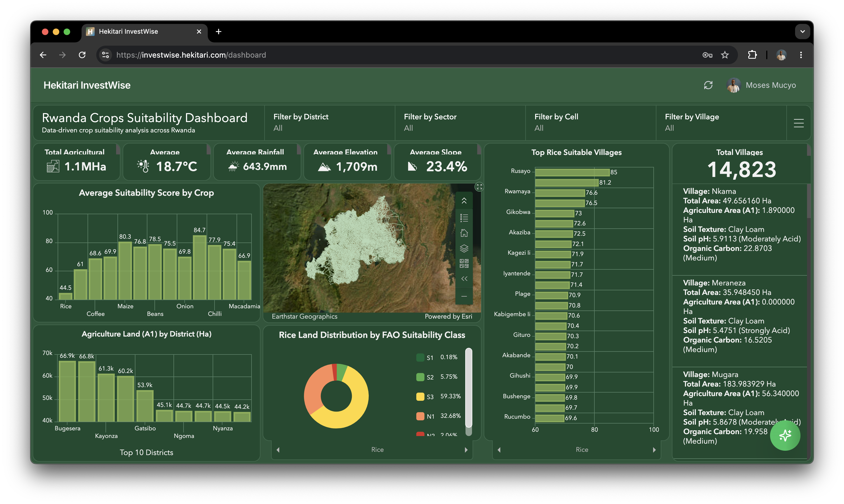Click the elevation mountain icon

click(x=324, y=167)
